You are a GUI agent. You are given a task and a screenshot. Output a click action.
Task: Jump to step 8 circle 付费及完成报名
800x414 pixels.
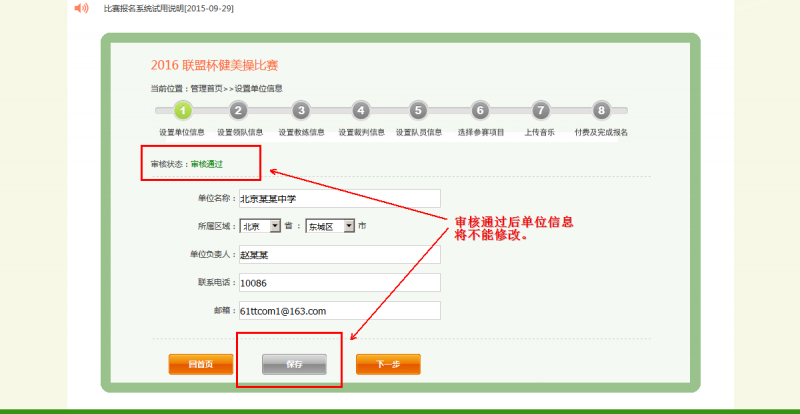(601, 111)
